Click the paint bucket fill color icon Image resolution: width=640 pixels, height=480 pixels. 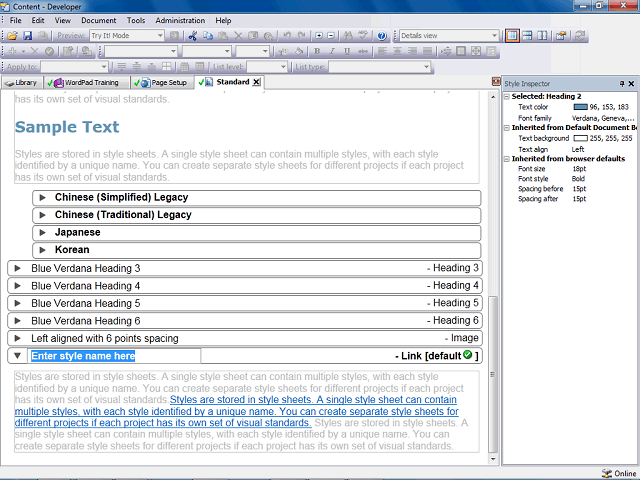299,51
